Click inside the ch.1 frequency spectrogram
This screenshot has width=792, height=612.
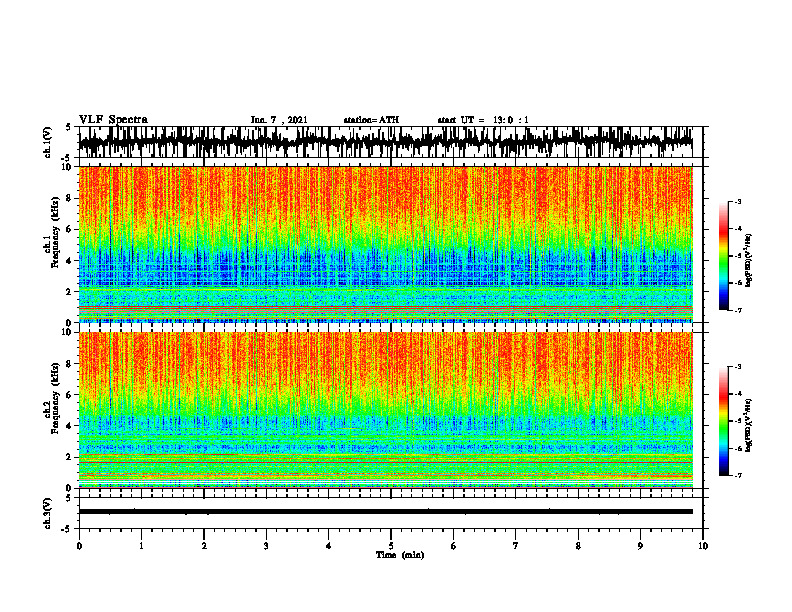pyautogui.click(x=385, y=244)
